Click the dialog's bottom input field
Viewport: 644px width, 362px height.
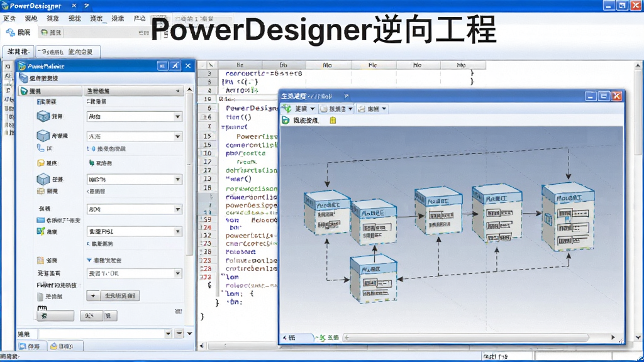[101, 334]
